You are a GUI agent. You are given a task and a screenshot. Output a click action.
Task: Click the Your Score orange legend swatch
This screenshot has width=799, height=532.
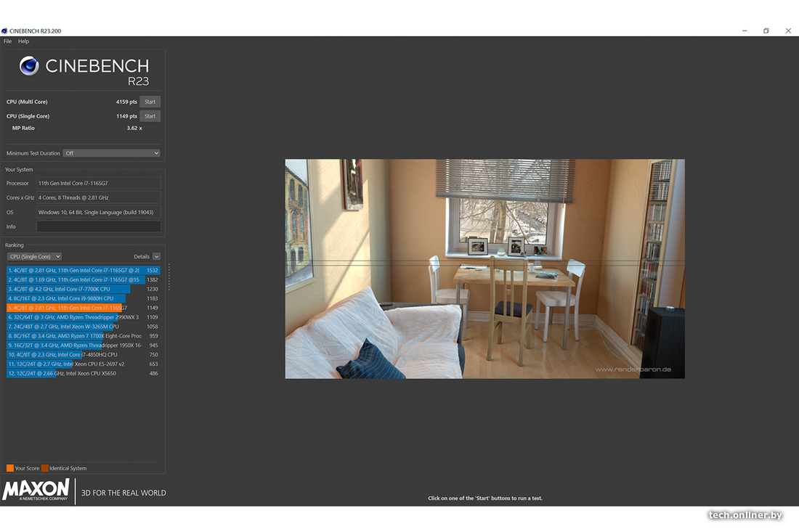coord(10,468)
